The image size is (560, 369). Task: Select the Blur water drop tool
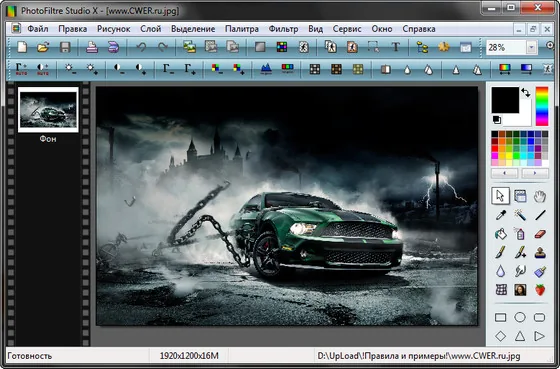[501, 271]
